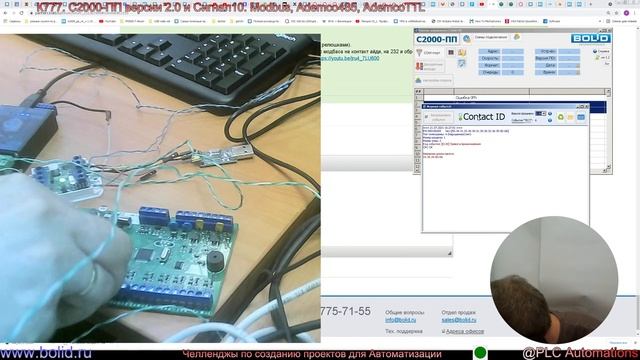Click the Очередь value field
Screen dimensions: 640x360
point(513,72)
